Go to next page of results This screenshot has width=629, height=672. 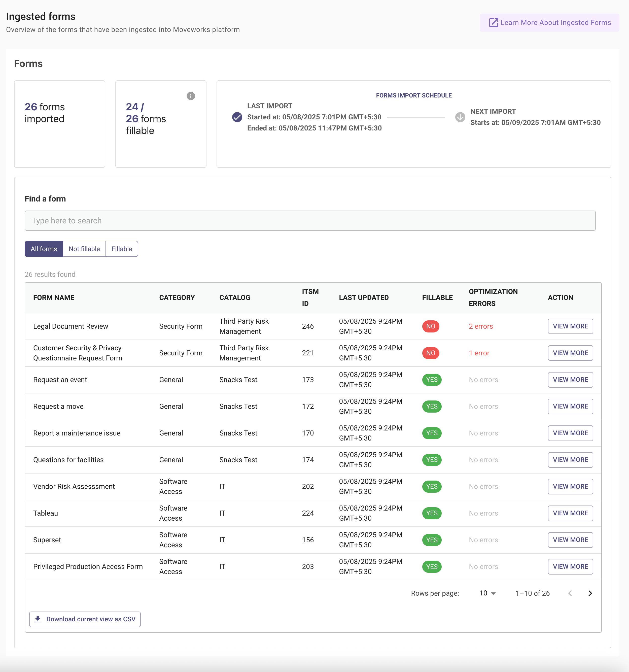click(590, 593)
